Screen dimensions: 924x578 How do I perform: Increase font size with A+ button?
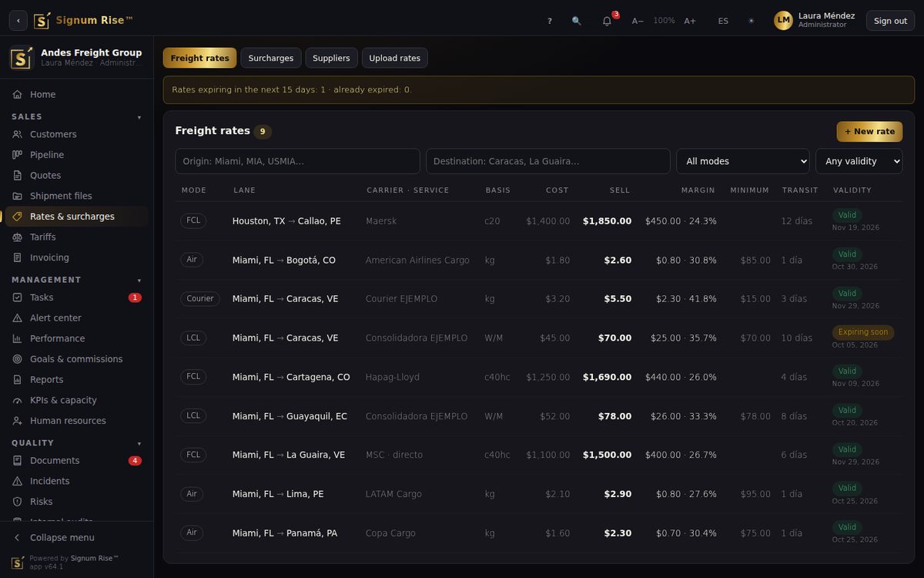690,21
